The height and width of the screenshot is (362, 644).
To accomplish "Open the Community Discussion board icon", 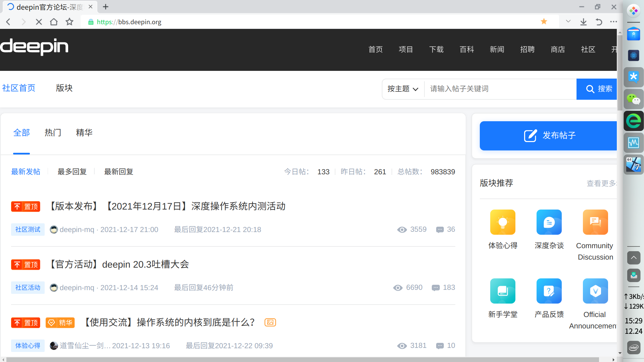I will (x=595, y=222).
